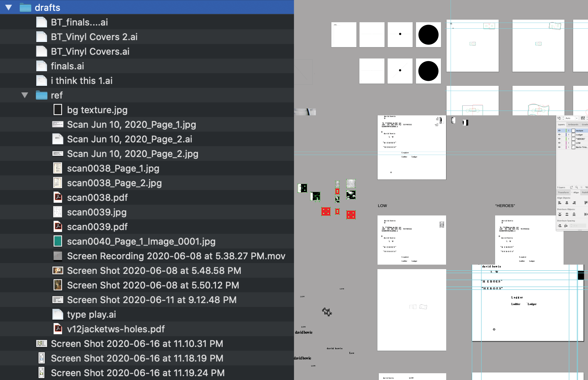Click Vertical Distribute Space icon
This screenshot has width=588, height=380.
pyautogui.click(x=560, y=226)
